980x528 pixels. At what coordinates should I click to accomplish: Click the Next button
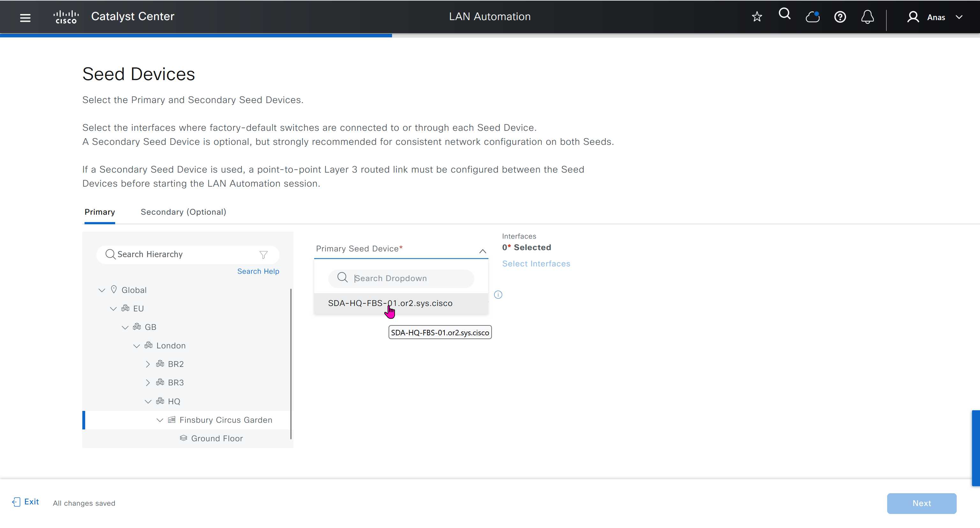point(921,503)
